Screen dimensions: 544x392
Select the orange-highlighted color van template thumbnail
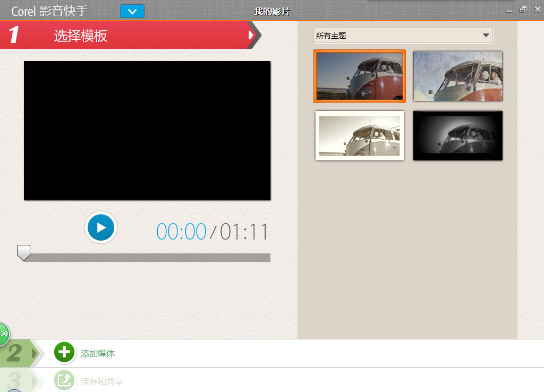(360, 76)
